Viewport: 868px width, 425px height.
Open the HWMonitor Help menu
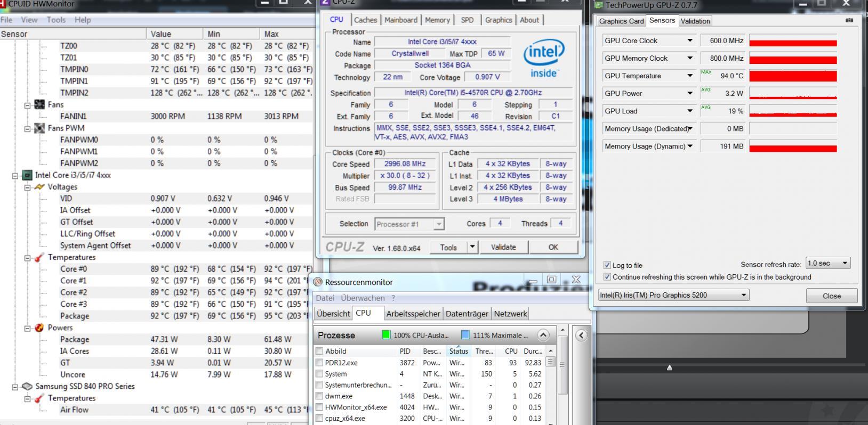[x=83, y=20]
